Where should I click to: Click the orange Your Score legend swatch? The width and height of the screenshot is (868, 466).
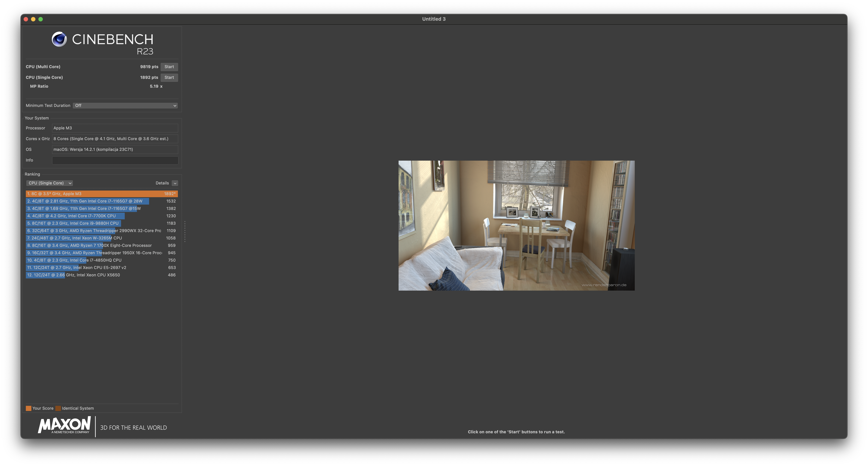[29, 408]
